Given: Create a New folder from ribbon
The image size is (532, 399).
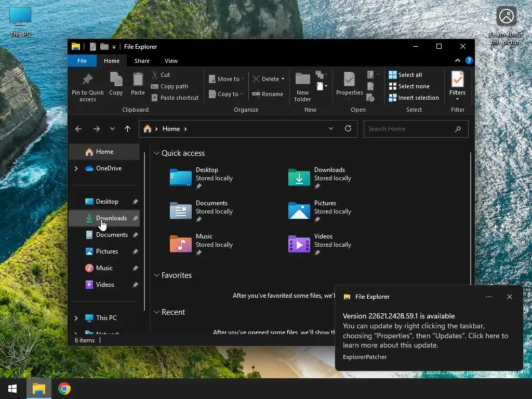Looking at the screenshot, I should pyautogui.click(x=302, y=87).
